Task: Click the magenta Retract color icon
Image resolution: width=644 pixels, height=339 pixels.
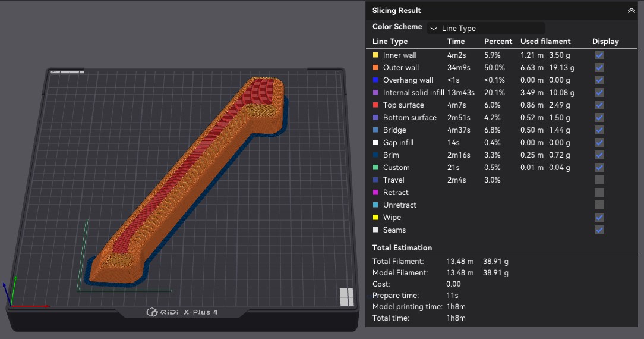Action: pos(375,192)
